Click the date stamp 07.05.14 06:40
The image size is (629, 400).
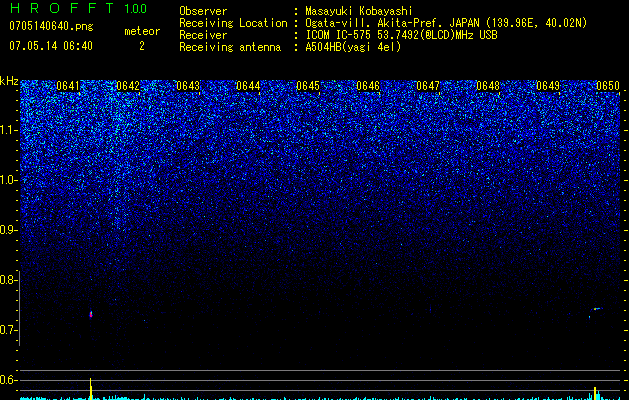click(51, 46)
